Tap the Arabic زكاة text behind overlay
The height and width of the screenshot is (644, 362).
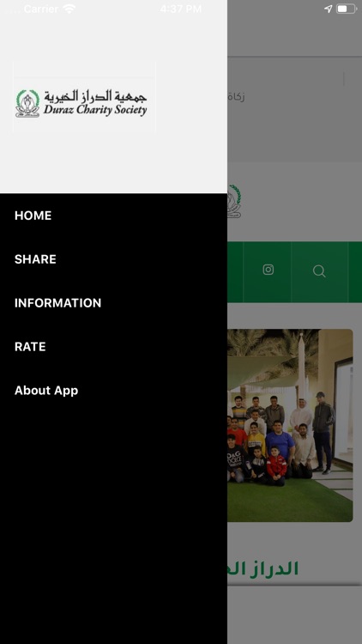click(237, 97)
